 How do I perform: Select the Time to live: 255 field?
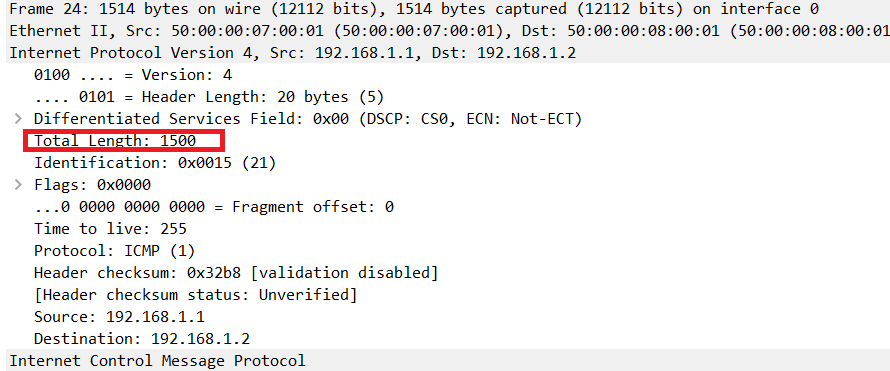(110, 229)
